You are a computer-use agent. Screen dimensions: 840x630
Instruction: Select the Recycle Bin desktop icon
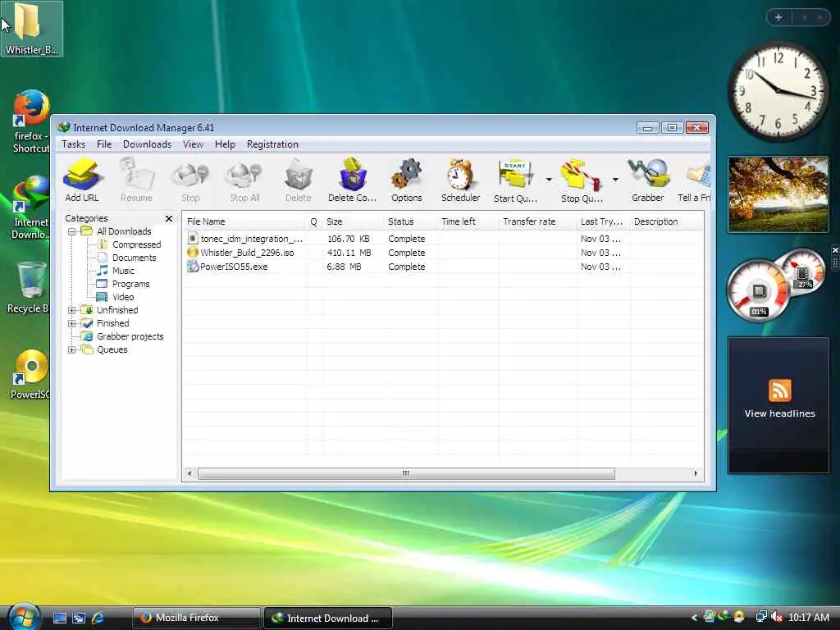coord(29,287)
